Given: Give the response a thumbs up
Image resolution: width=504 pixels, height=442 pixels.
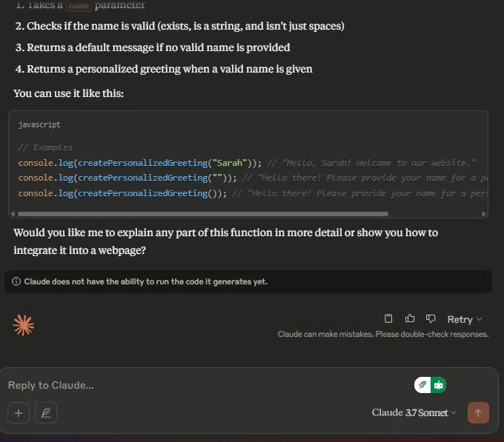Looking at the screenshot, I should [409, 318].
